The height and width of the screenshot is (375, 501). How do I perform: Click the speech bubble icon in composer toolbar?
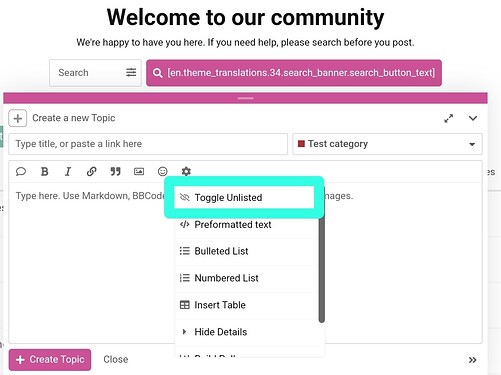point(21,172)
